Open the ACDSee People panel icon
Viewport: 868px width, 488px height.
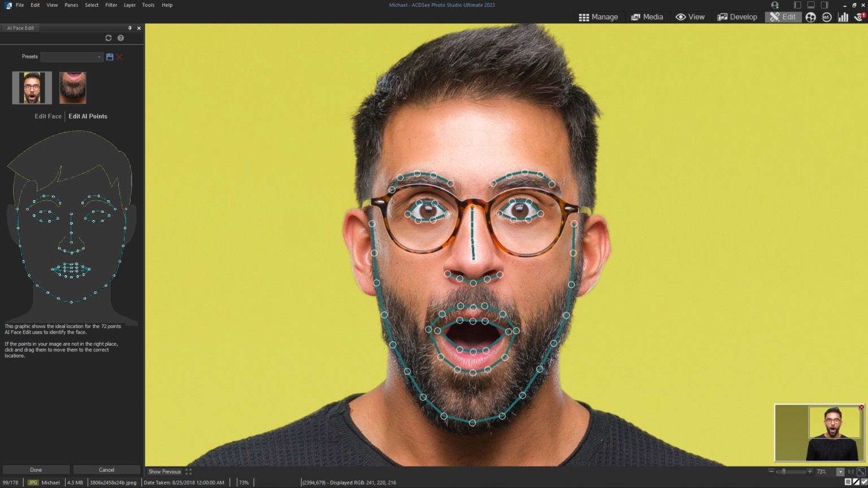point(810,18)
